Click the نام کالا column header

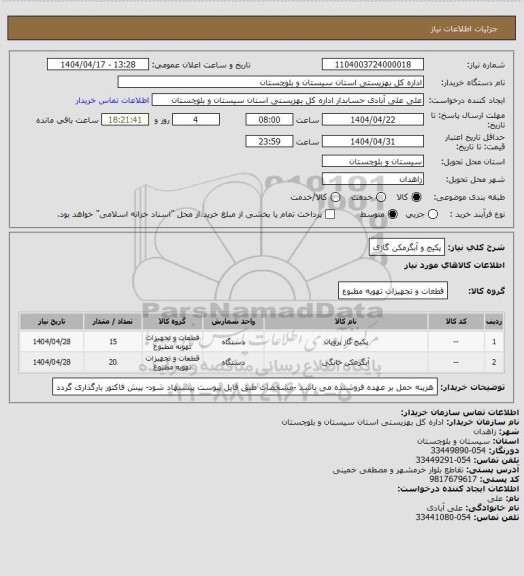coord(345,321)
